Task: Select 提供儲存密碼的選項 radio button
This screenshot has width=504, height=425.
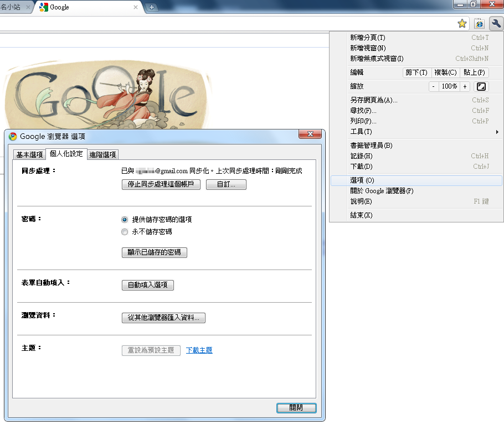Action: point(125,220)
